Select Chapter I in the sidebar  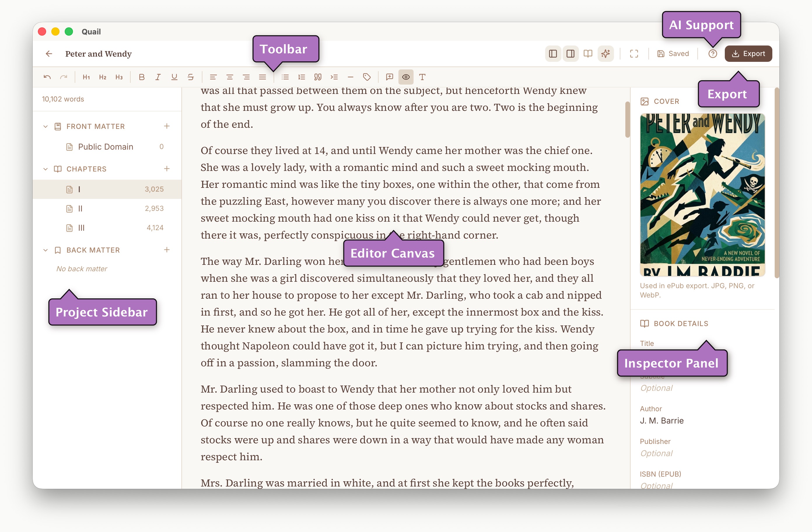click(107, 189)
